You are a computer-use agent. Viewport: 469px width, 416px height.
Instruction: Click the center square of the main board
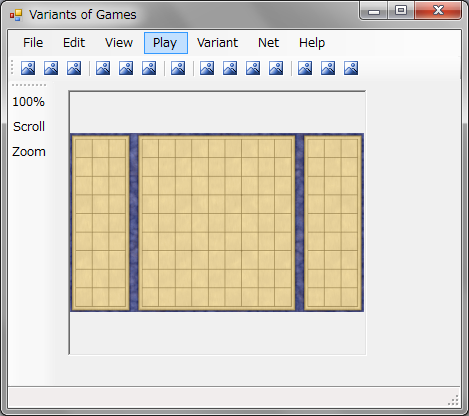click(217, 223)
